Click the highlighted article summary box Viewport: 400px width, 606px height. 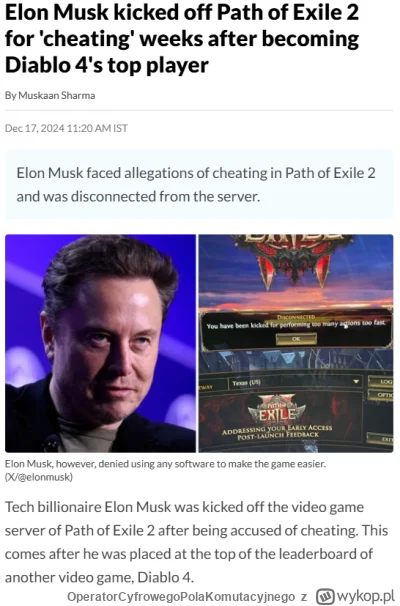click(x=199, y=184)
